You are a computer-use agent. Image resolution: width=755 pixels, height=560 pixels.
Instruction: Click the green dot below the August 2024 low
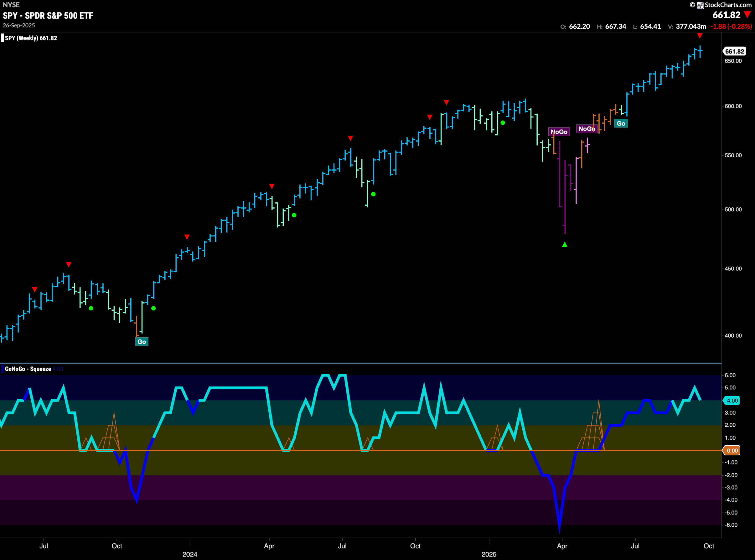(x=373, y=194)
